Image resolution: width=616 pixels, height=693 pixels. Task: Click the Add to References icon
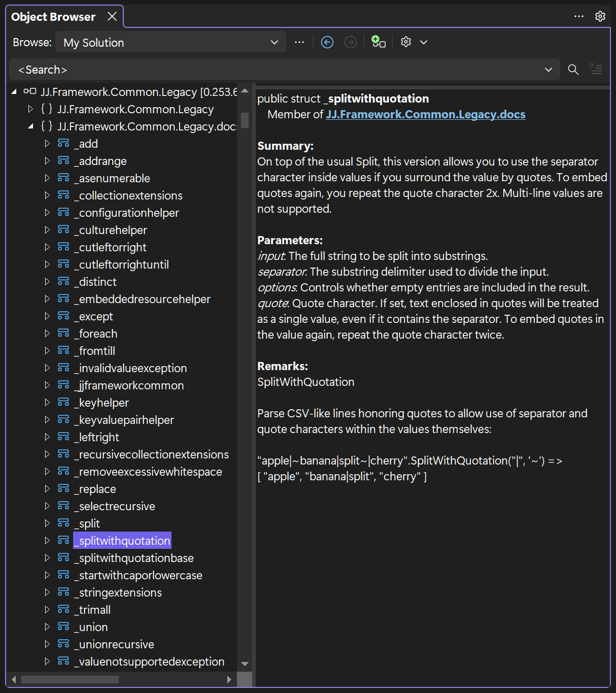379,42
